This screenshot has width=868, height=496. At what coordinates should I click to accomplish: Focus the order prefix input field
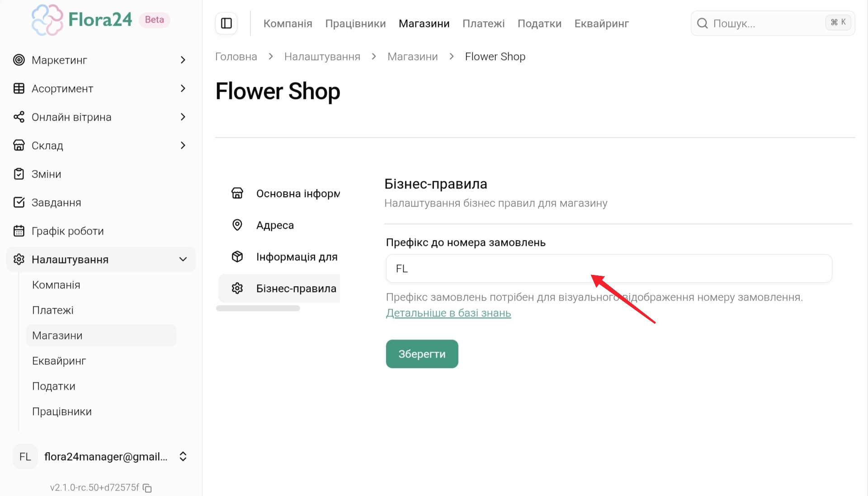point(609,269)
